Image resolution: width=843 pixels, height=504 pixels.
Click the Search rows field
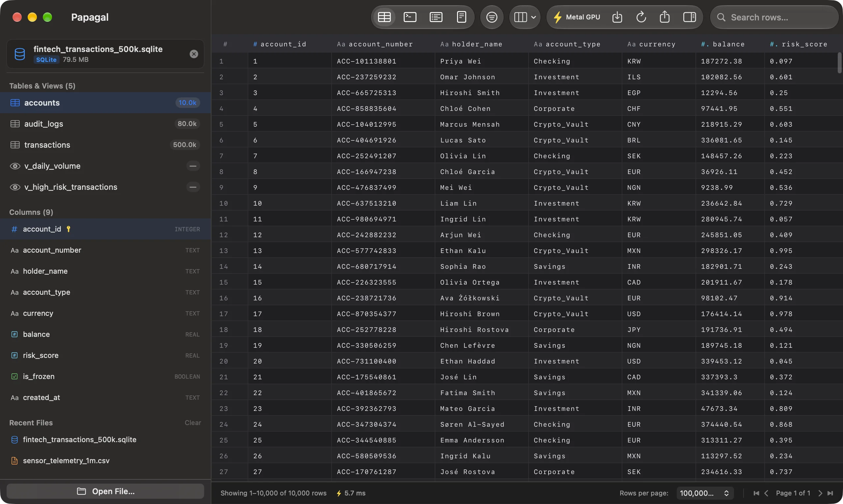pyautogui.click(x=774, y=17)
